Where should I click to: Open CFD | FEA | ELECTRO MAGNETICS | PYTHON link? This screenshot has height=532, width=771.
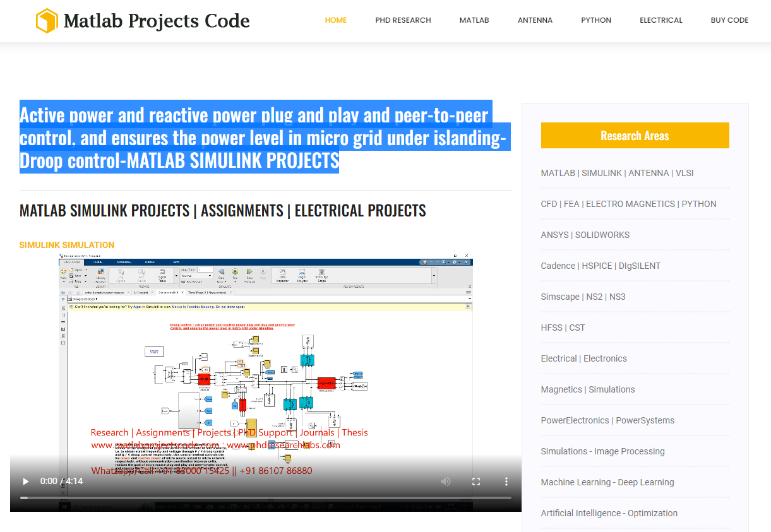[628, 204]
